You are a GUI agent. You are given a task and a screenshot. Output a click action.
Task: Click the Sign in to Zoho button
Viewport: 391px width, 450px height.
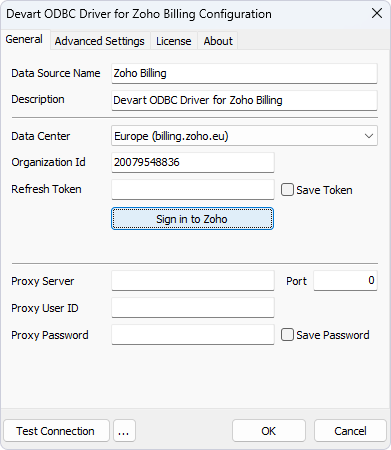(192, 219)
